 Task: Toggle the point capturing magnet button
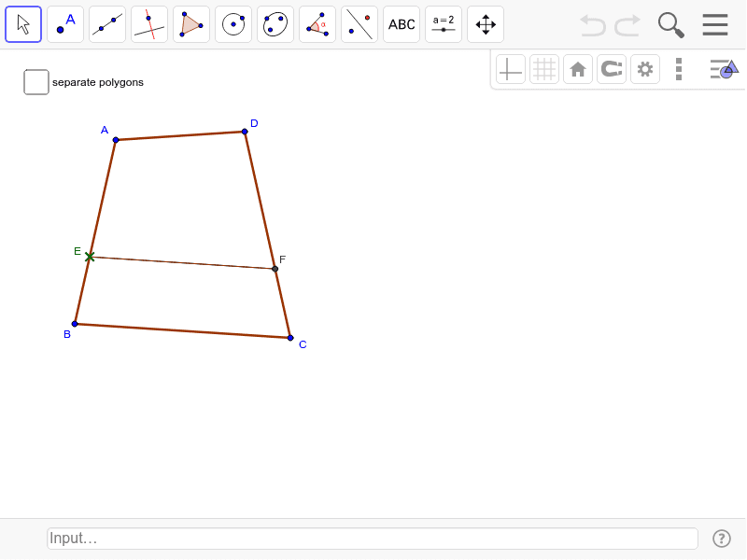612,69
